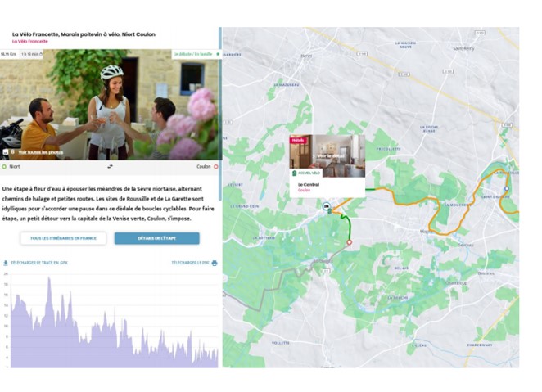Screen dimensions: 542x392
Task: Click the 'Coulon' arrival label under photo
Action: [204, 166]
